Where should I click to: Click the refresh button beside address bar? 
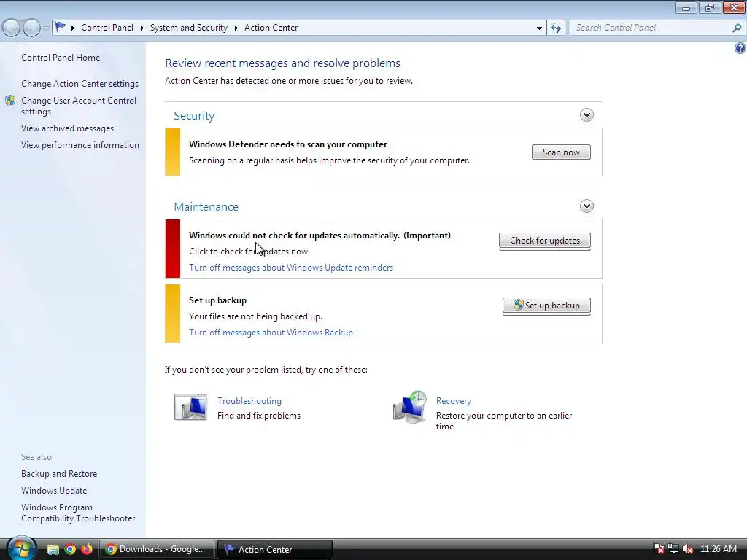(x=555, y=28)
